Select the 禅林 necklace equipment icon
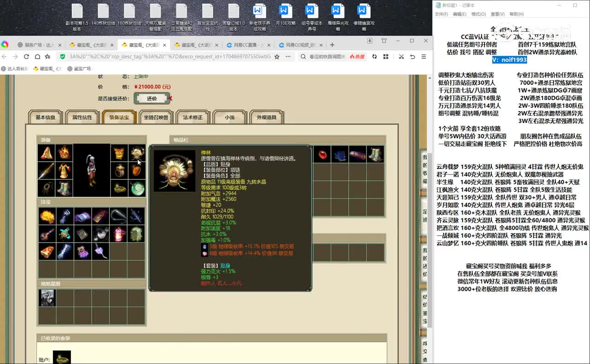Screen dimensions: 590x364 pos(136,153)
